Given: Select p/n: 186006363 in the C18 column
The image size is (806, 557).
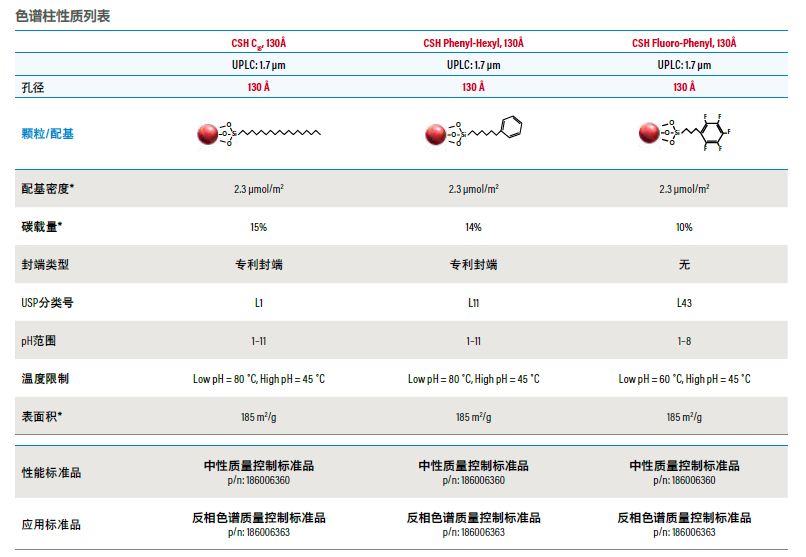Looking at the screenshot, I should (259, 532).
